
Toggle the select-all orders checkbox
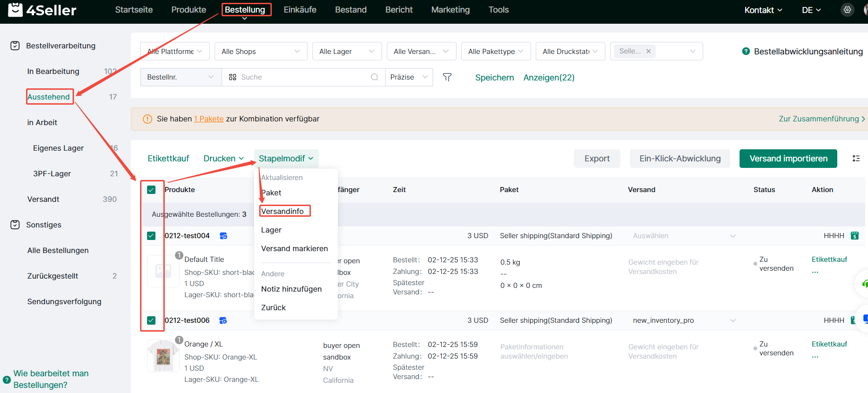[x=151, y=190]
